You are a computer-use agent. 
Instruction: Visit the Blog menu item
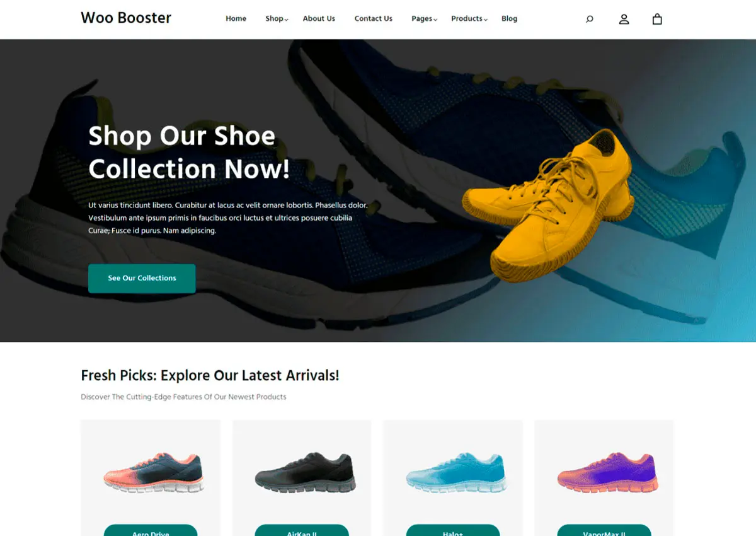pos(510,18)
